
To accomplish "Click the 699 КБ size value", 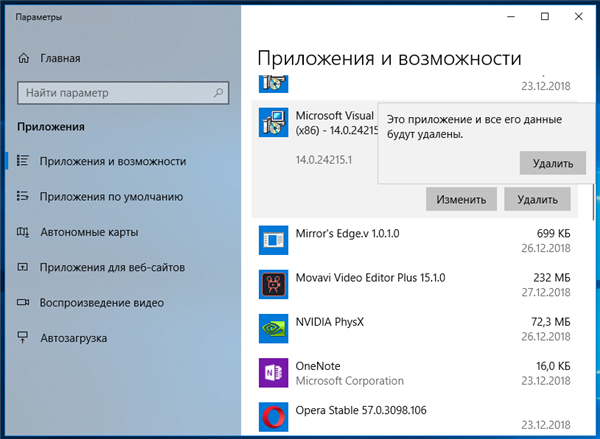I will (x=553, y=233).
